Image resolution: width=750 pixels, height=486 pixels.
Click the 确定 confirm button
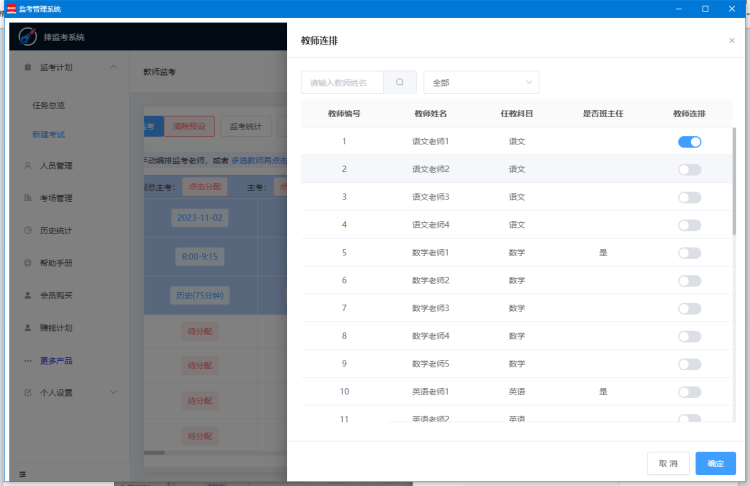(715, 463)
